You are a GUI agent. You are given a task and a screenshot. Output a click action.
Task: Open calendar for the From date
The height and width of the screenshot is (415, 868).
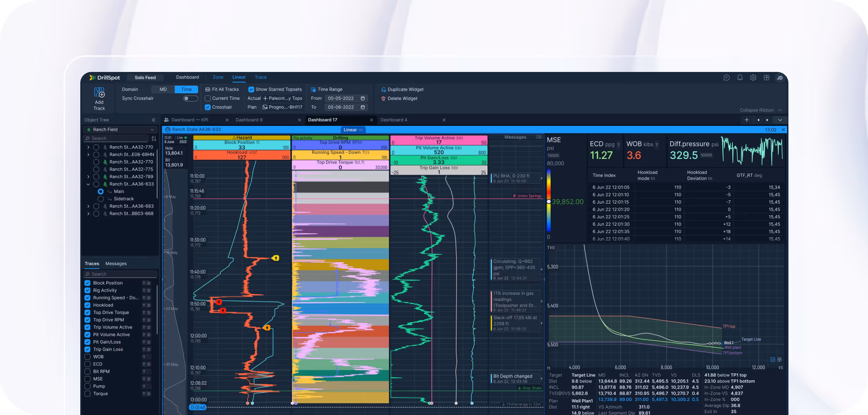pyautogui.click(x=363, y=99)
